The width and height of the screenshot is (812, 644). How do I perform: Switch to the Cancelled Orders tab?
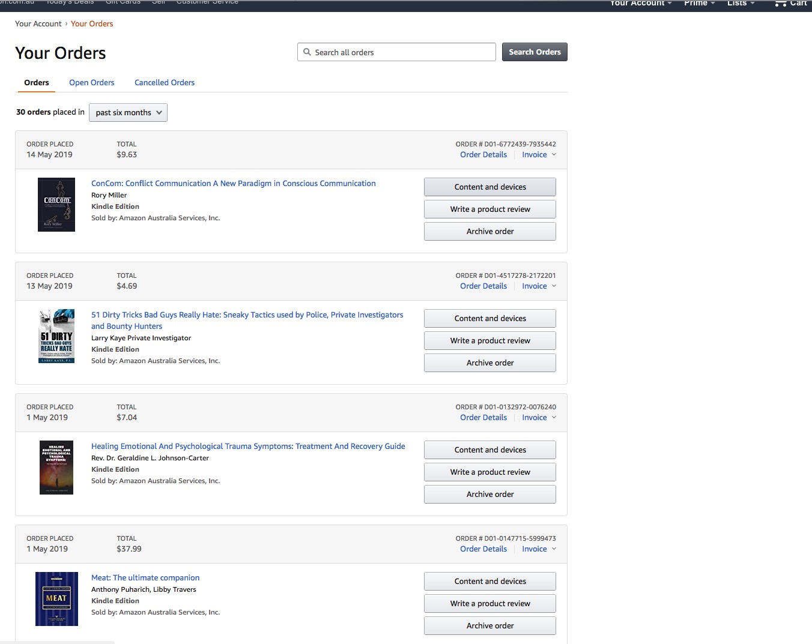165,83
